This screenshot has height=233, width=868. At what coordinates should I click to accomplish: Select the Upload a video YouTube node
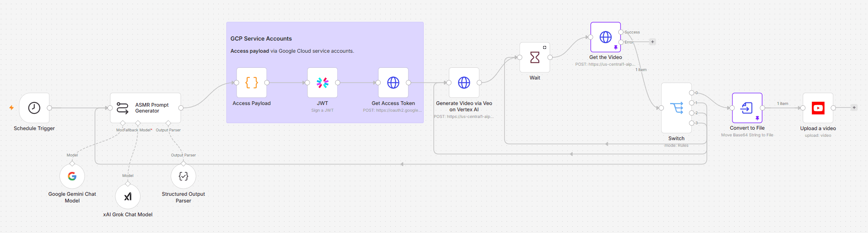tap(818, 108)
